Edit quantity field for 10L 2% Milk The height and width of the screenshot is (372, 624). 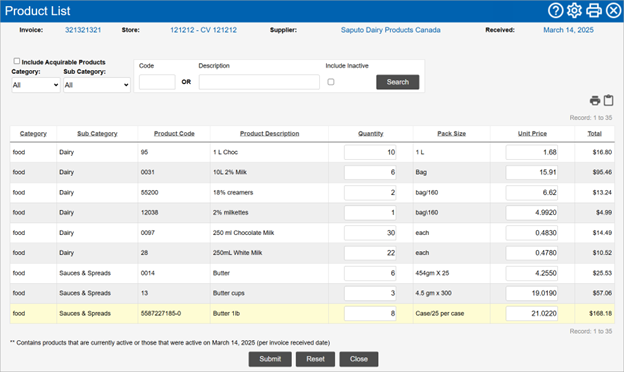(370, 172)
